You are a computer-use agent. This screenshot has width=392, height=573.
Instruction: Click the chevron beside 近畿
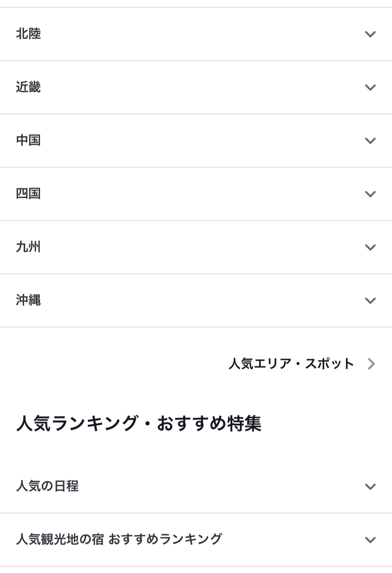[x=370, y=87]
